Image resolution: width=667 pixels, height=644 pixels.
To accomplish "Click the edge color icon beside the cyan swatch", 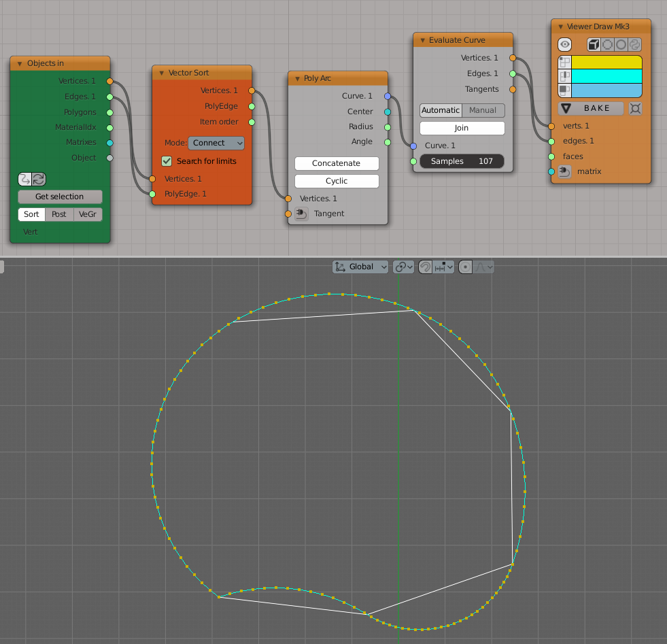I will [x=564, y=75].
